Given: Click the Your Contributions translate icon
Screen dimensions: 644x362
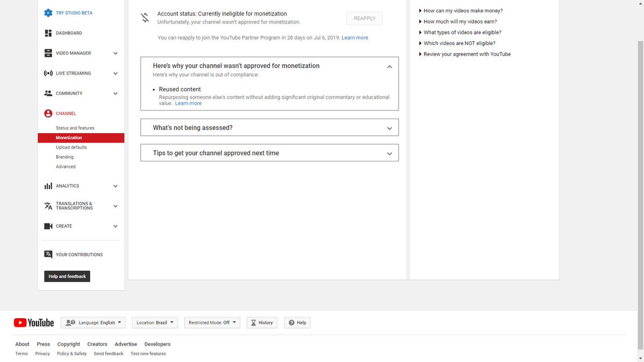Looking at the screenshot, I should 48,255.
